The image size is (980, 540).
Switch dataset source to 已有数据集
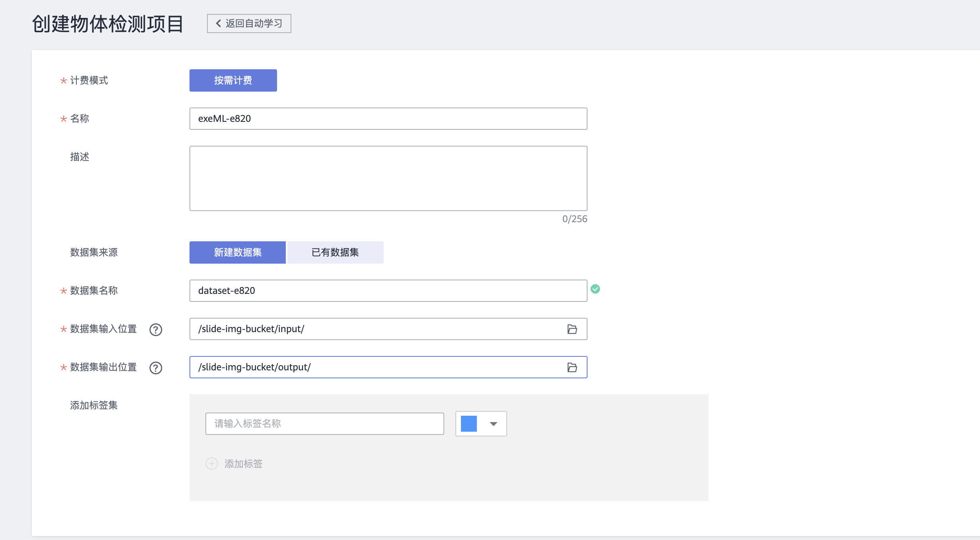click(x=335, y=252)
